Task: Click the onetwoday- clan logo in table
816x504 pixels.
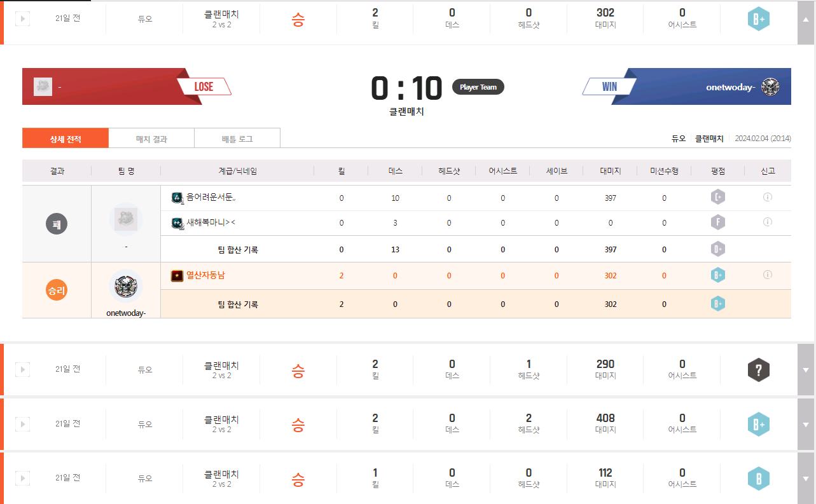Action: (x=126, y=287)
